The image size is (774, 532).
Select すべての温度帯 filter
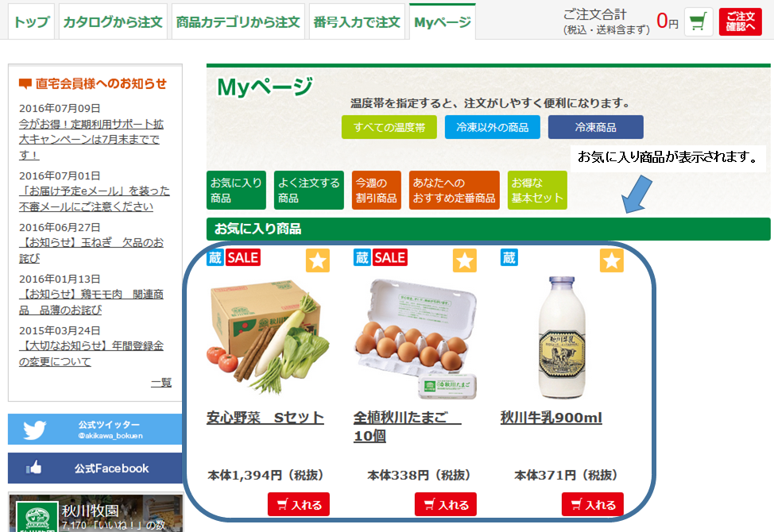[x=389, y=127]
